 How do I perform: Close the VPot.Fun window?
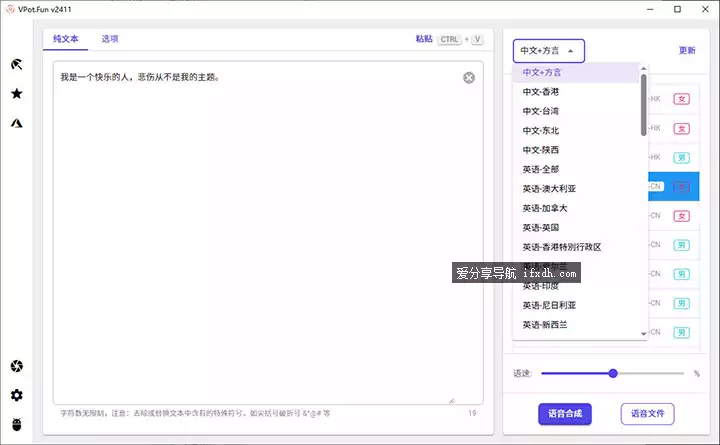705,9
